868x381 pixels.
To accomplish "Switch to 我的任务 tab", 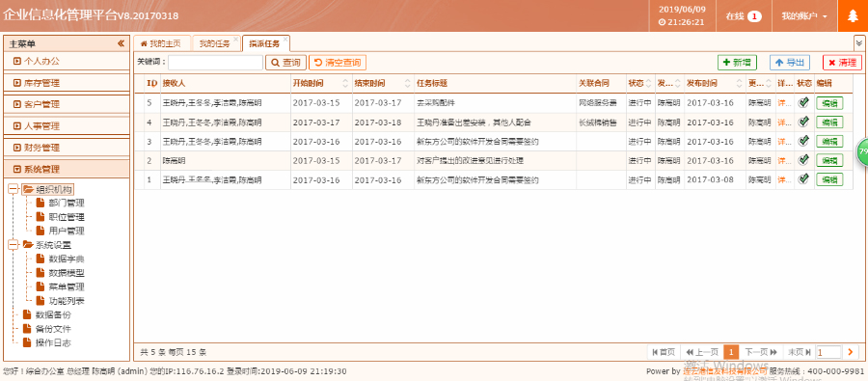I will (x=215, y=43).
